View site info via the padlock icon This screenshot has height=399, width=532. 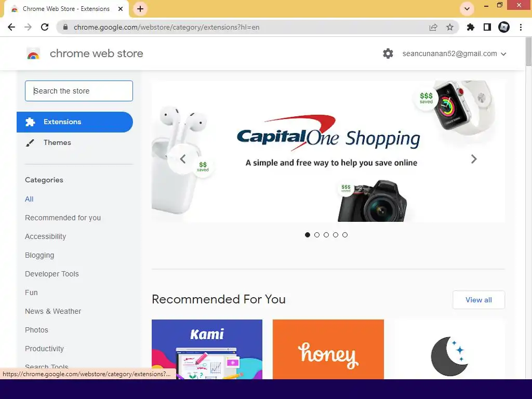click(x=65, y=27)
